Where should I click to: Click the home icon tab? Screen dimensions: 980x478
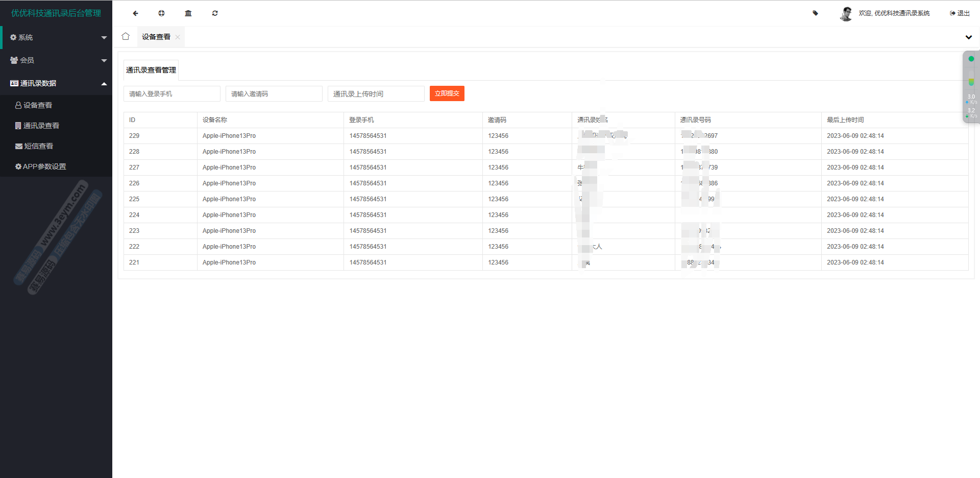126,36
